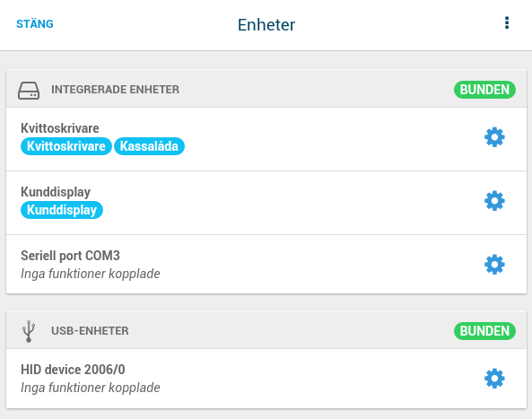Click the Enheter page title
Image resolution: width=532 pixels, height=419 pixels.
[266, 25]
